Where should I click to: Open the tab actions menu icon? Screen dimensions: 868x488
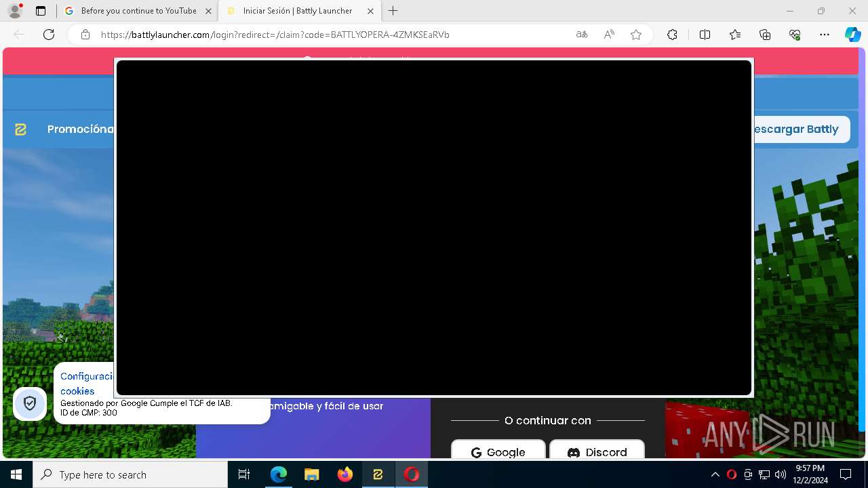(x=41, y=11)
